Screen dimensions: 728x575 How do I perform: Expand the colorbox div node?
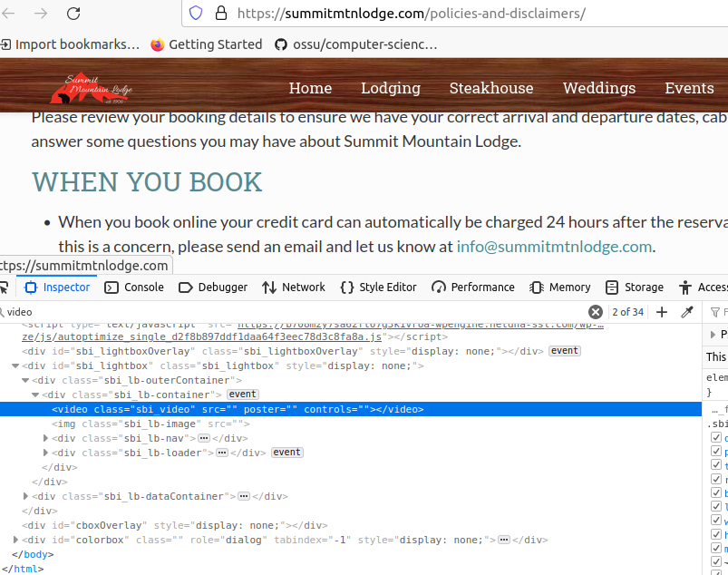[x=15, y=540]
